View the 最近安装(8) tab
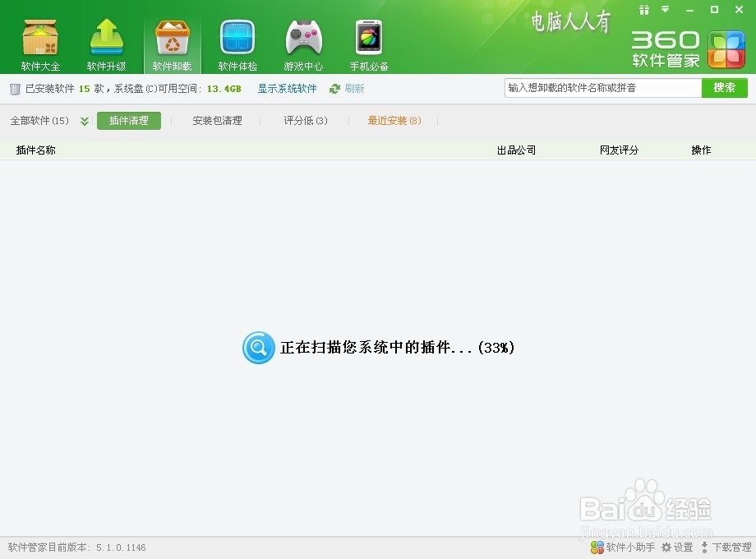Viewport: 756px width, 559px height. (x=394, y=120)
